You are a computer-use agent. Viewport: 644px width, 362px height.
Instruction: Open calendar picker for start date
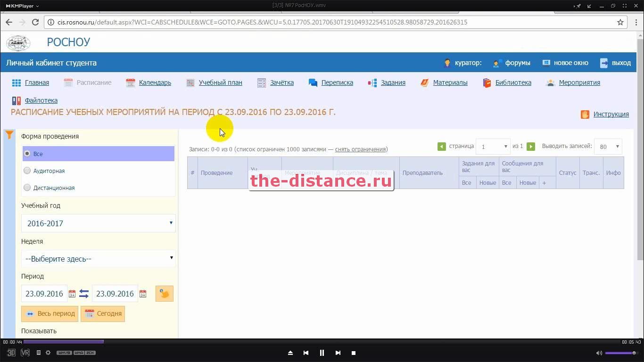coord(72,294)
